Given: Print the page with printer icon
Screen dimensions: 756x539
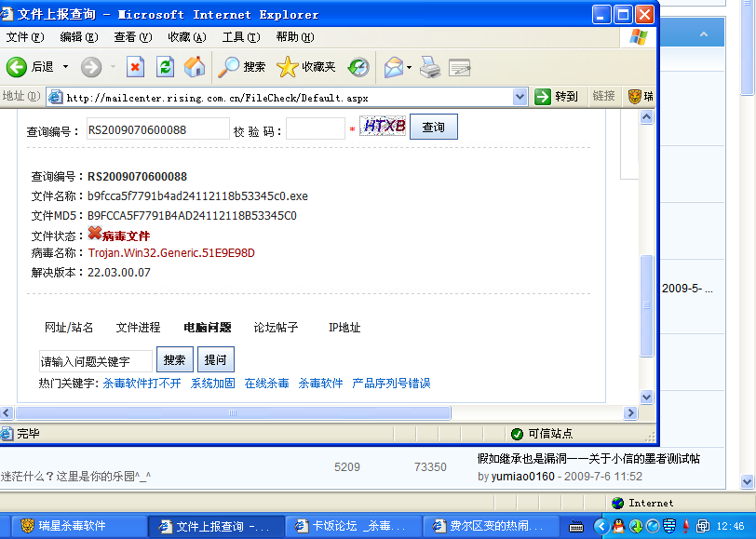Looking at the screenshot, I should point(430,68).
